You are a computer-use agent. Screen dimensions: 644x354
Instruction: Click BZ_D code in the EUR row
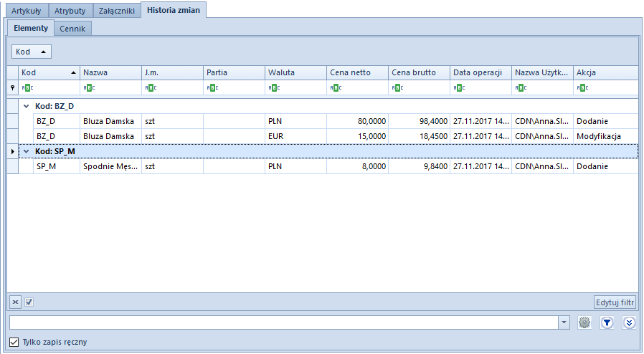click(56, 136)
